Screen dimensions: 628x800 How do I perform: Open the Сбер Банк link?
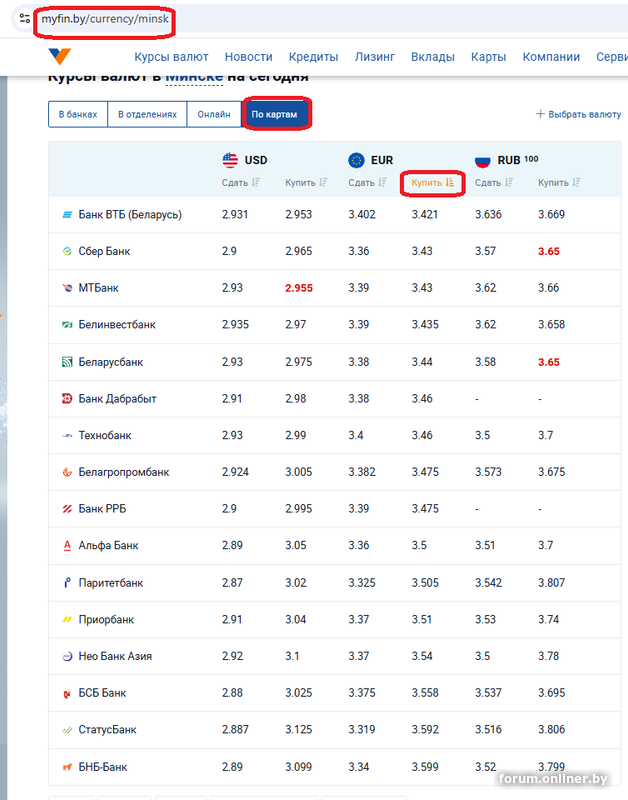click(x=104, y=251)
